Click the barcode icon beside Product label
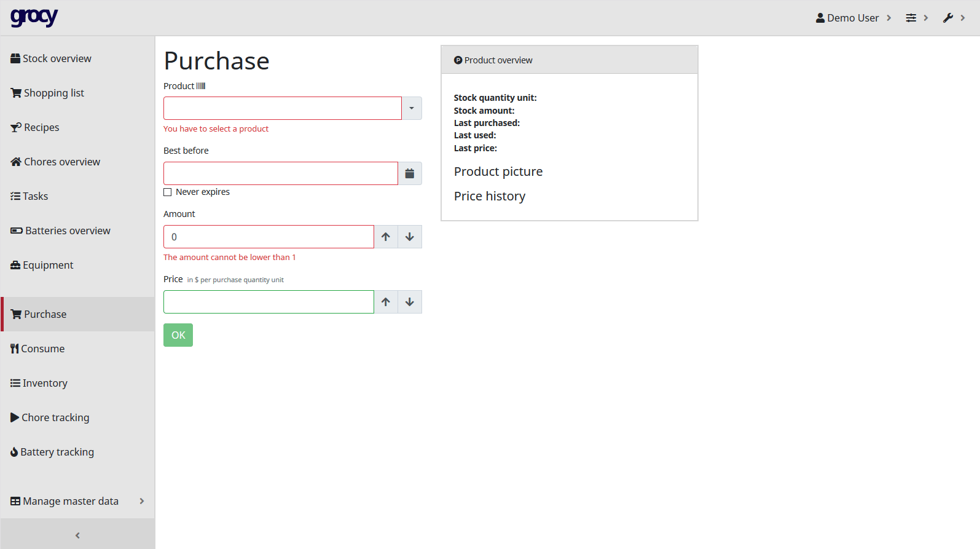The width and height of the screenshot is (980, 549). 201,86
